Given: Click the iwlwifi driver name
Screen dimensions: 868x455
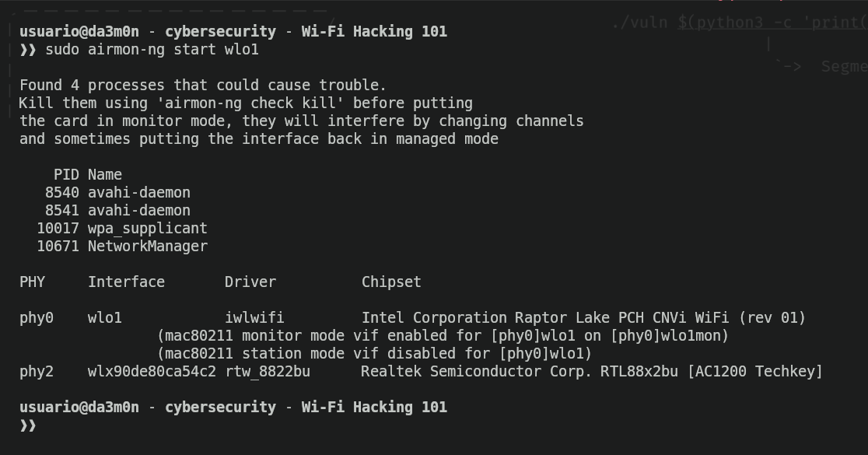Looking at the screenshot, I should 254,317.
